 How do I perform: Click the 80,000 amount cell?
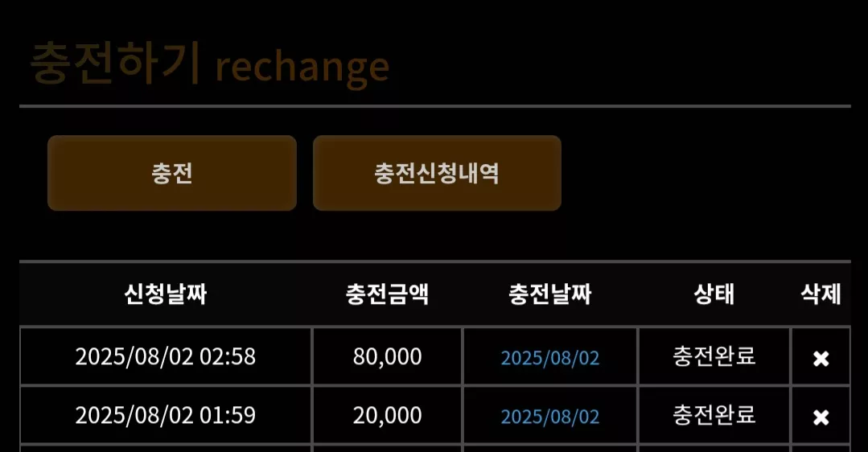[388, 357]
